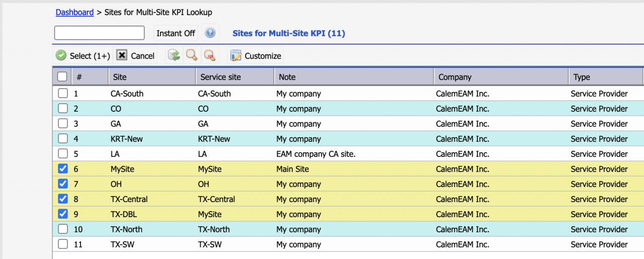The width and height of the screenshot is (644, 259).
Task: Sort by the Site column header
Action: pyautogui.click(x=152, y=77)
